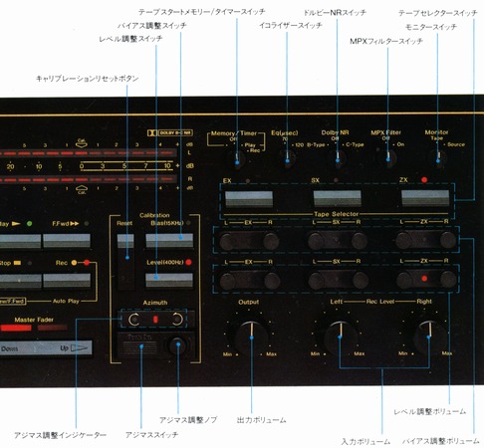
Task: Click the Dolby B-C NR logo badge
Action: click(x=170, y=132)
